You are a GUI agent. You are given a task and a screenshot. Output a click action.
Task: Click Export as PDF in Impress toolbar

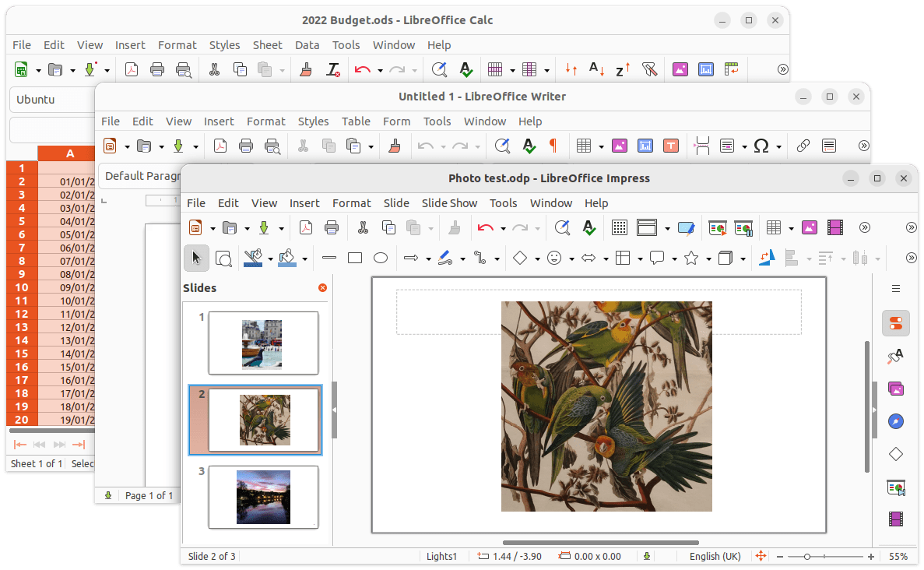click(x=306, y=227)
